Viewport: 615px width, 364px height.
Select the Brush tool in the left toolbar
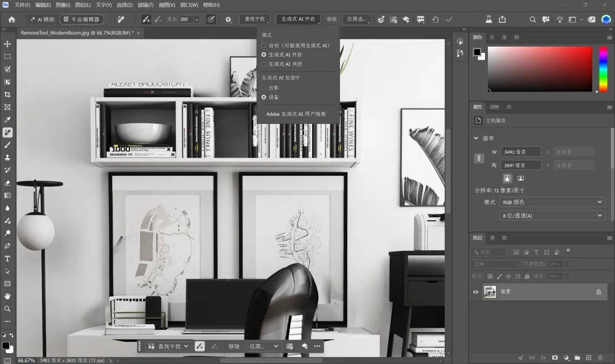coord(7,145)
